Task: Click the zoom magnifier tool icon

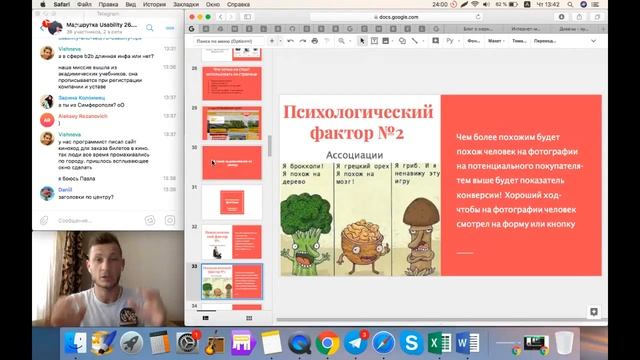Action: pyautogui.click(x=341, y=41)
